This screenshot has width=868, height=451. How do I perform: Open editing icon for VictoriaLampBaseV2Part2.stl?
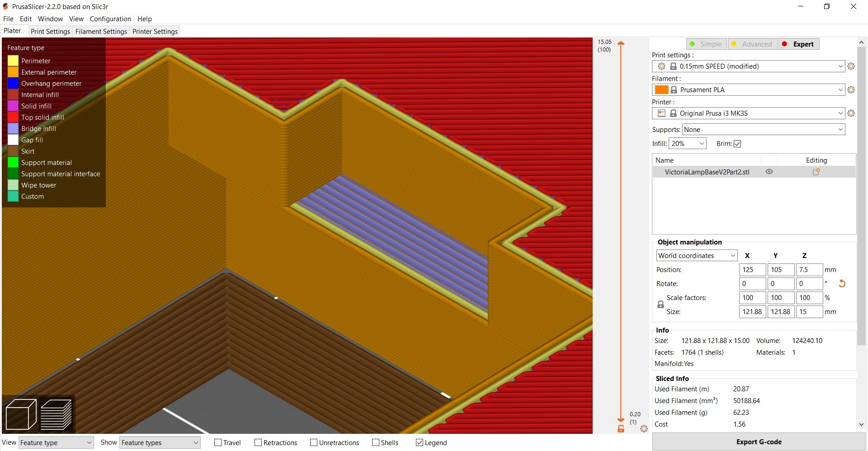coord(816,172)
